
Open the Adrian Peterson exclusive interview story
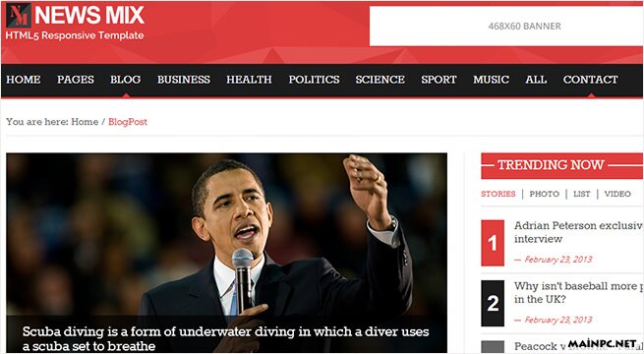[x=578, y=232]
